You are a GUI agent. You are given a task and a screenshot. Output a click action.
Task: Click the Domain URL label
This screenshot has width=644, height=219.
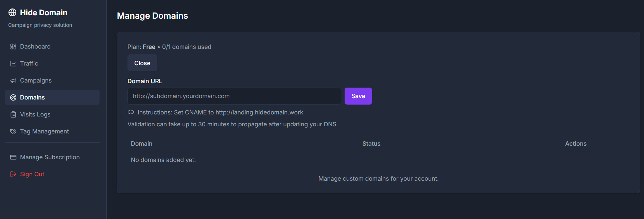tap(145, 81)
